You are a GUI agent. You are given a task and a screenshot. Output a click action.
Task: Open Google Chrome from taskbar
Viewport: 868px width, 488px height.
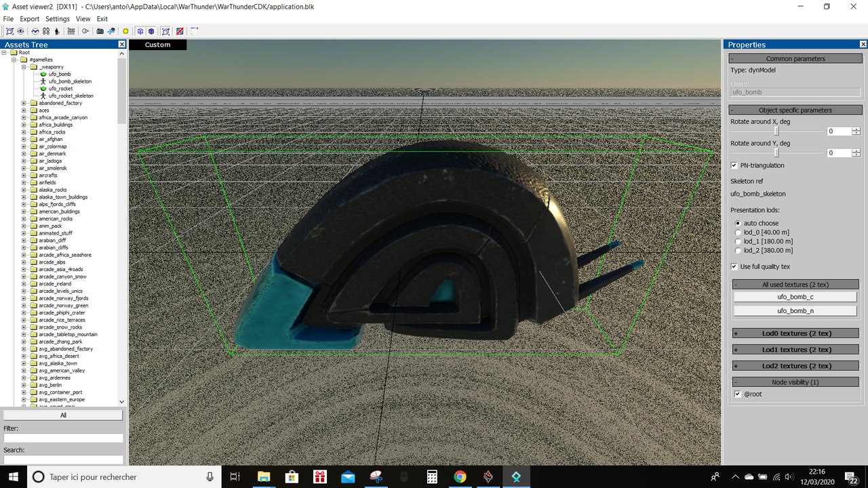pos(460,477)
